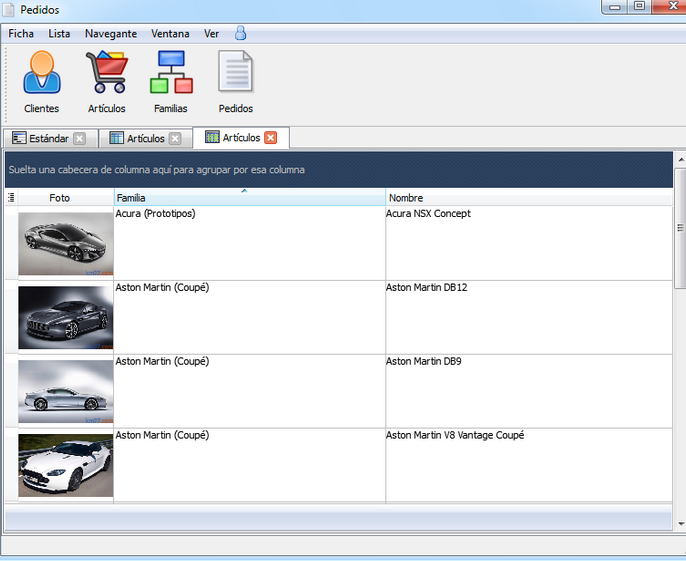Screen dimensions: 686x561
Task: Click the Pedidos window maximize button
Action: click(639, 6)
